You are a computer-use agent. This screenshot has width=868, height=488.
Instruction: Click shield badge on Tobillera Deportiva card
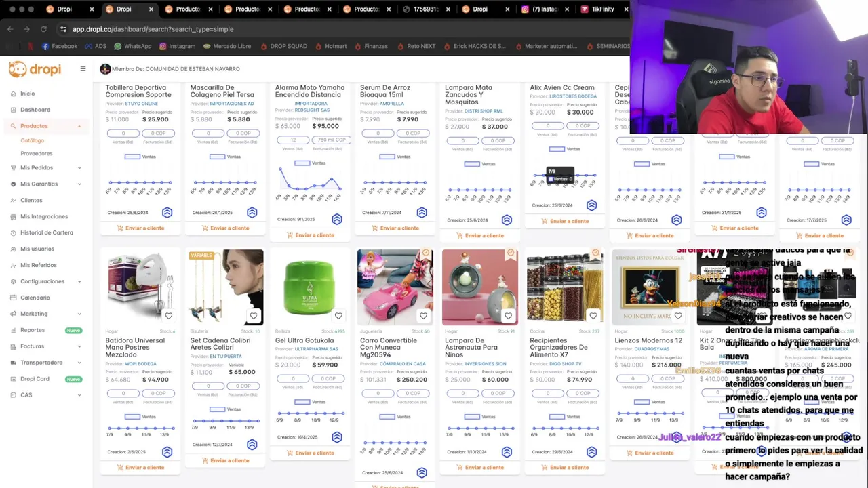(167, 213)
